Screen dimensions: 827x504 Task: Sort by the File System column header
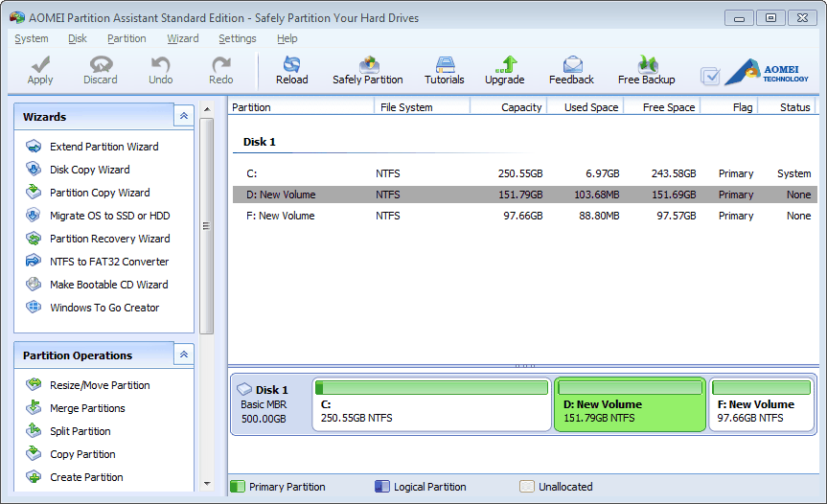point(422,107)
